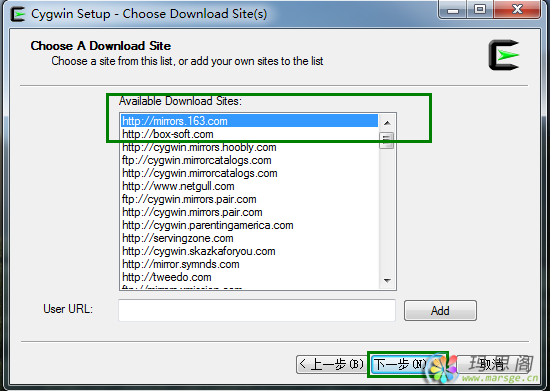
Task: Focus the User URL input field
Action: point(257,310)
